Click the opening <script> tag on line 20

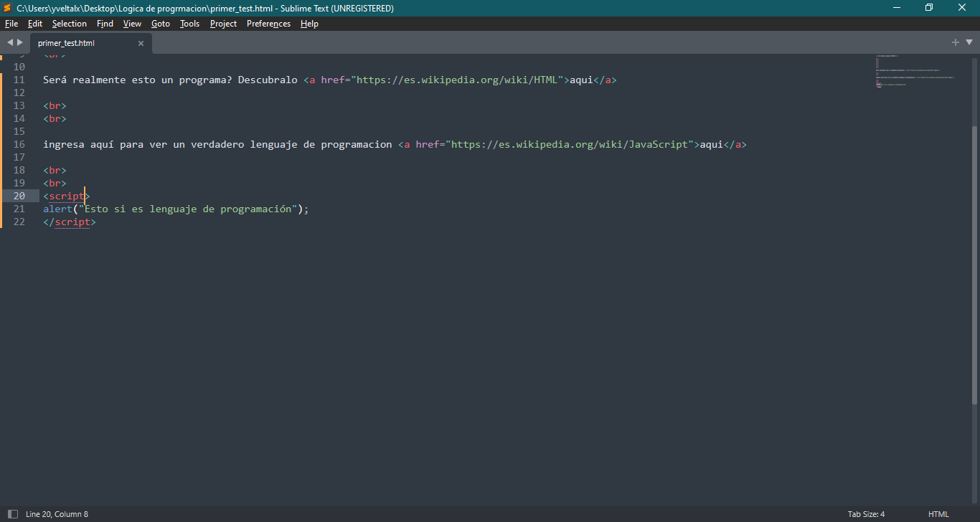[x=67, y=196]
